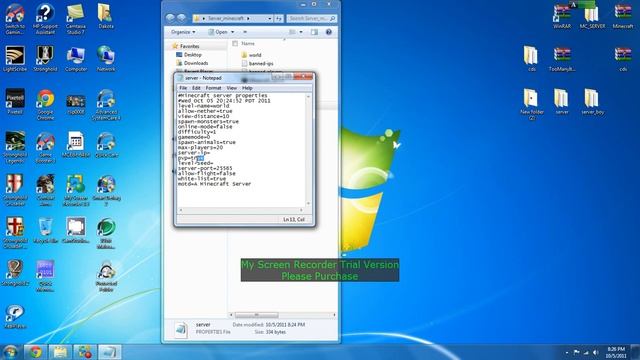Click the Notepad vertical scrollbar down arrow
Screen dimensions: 640x360
308,203
